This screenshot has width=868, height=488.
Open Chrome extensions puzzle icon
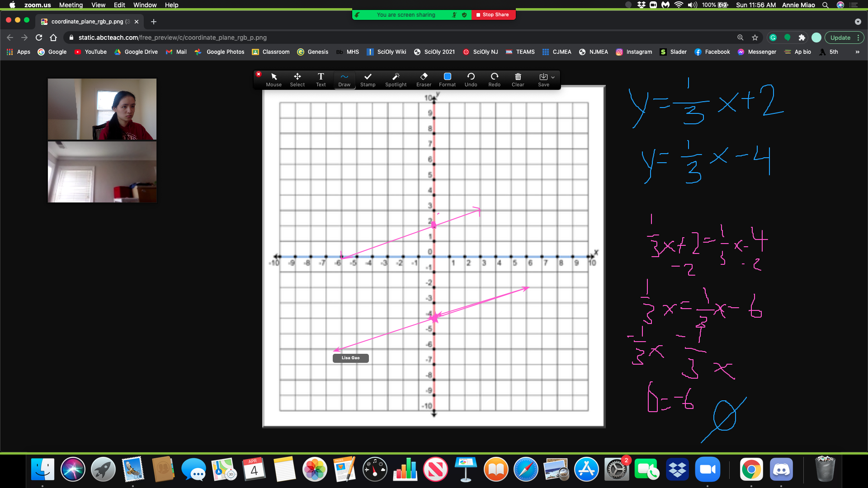(x=802, y=38)
